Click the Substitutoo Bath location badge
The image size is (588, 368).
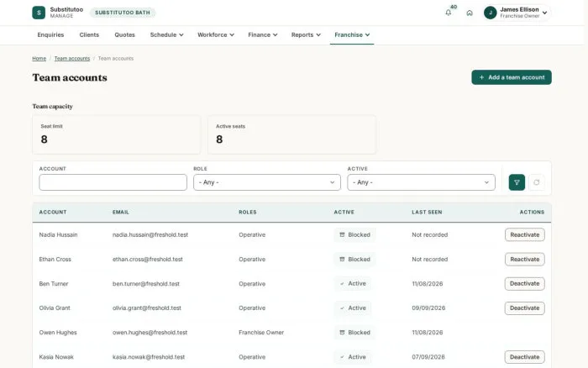point(123,13)
